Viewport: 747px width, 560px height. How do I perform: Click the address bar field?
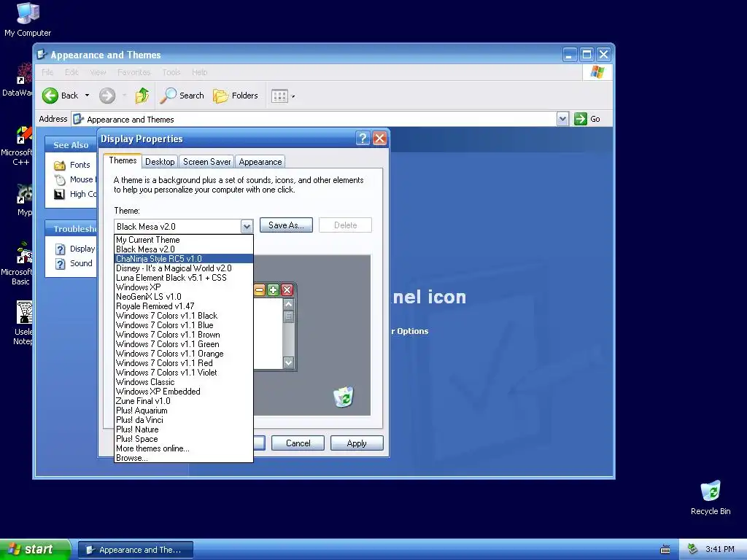314,119
